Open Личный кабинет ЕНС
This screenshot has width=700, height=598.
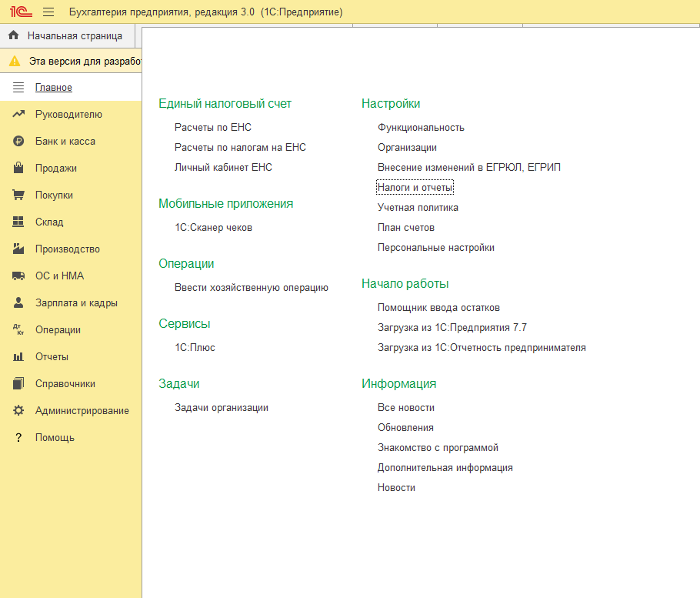click(x=223, y=168)
